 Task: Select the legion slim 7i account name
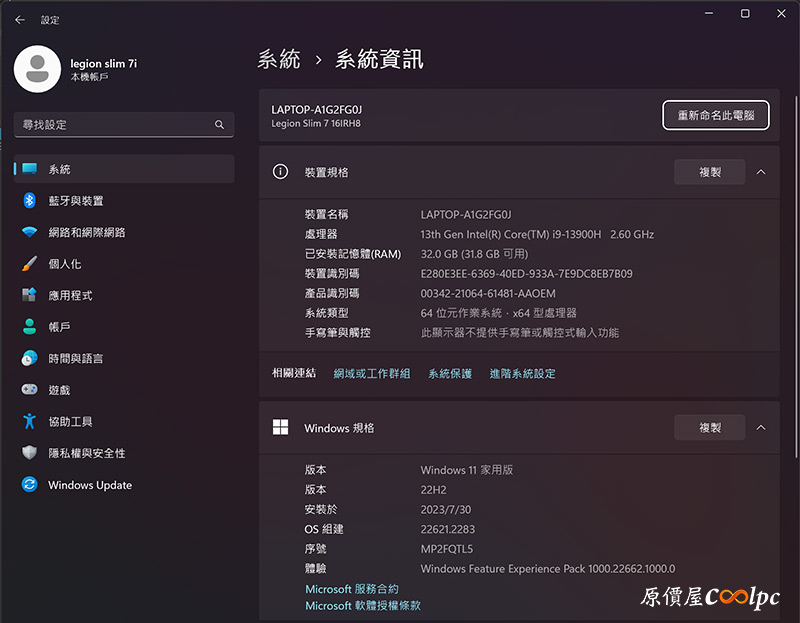pos(104,63)
